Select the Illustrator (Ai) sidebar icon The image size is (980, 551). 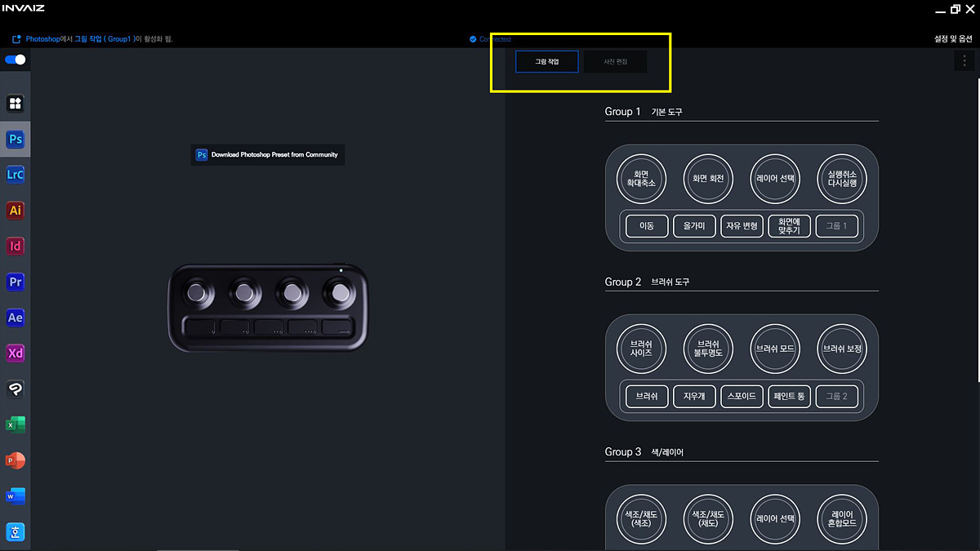16,210
